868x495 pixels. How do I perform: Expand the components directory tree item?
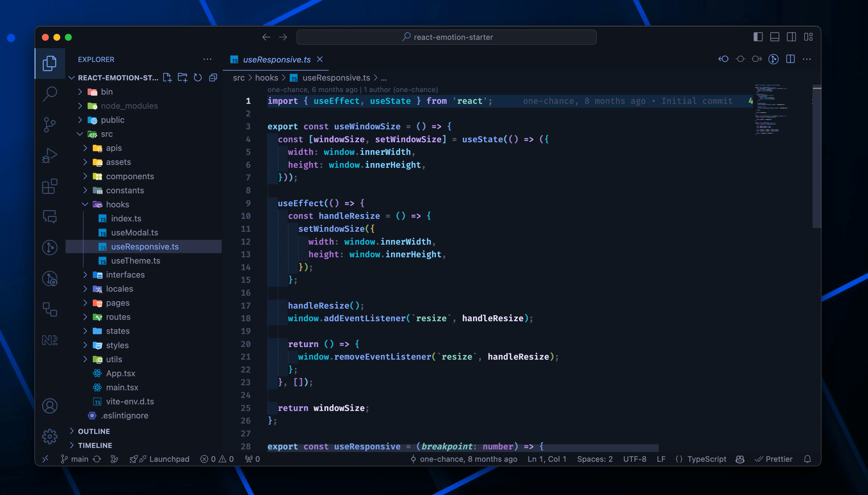click(129, 176)
